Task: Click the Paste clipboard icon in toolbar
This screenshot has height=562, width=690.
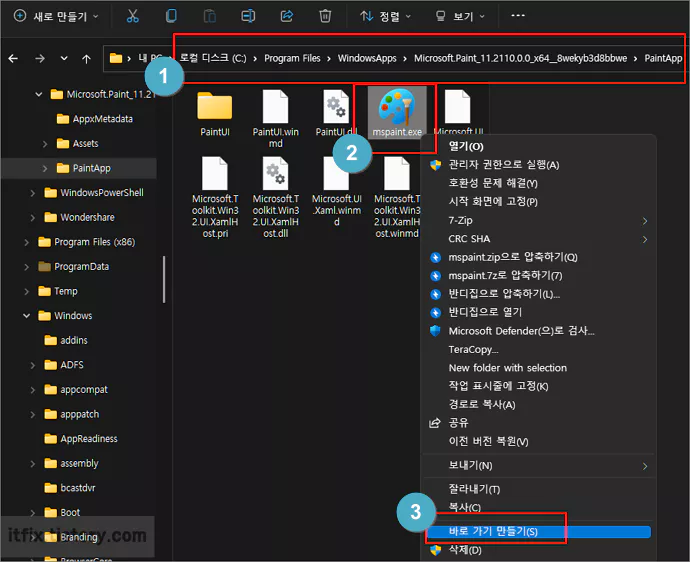Action: pyautogui.click(x=209, y=16)
